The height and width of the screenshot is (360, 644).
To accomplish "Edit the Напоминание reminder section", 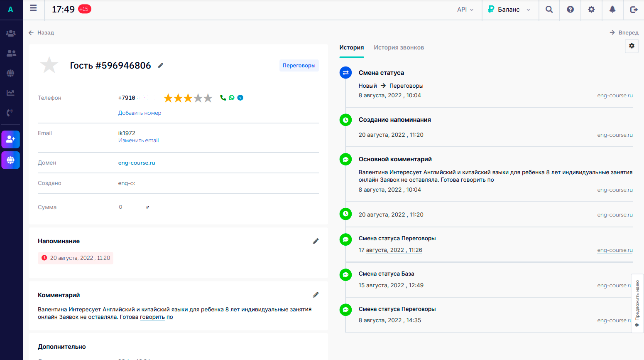I will (x=316, y=241).
